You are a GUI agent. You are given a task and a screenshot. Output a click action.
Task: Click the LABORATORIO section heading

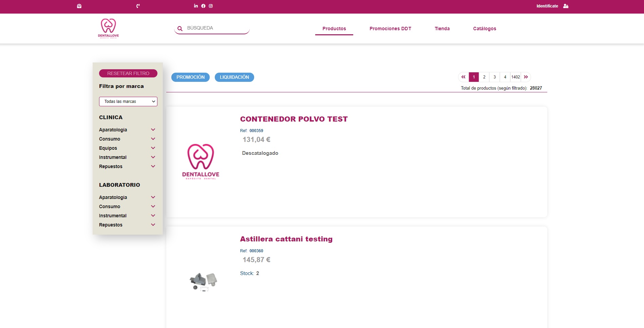tap(119, 185)
